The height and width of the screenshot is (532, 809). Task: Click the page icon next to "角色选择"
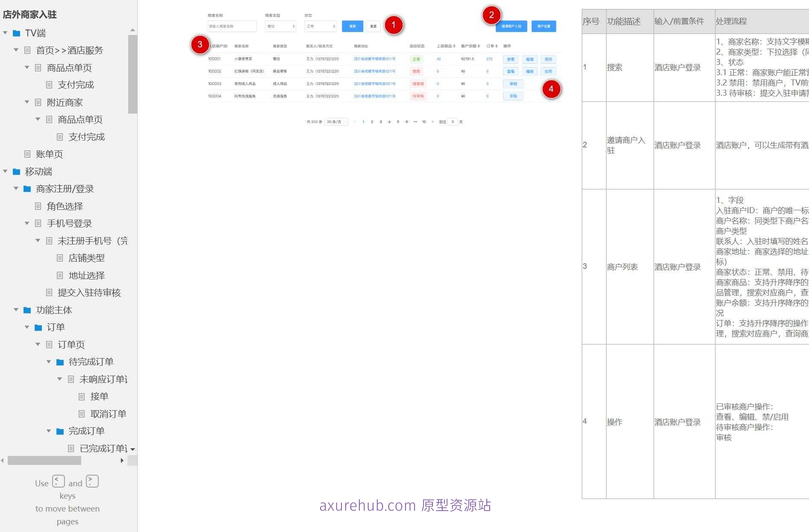[x=38, y=206]
